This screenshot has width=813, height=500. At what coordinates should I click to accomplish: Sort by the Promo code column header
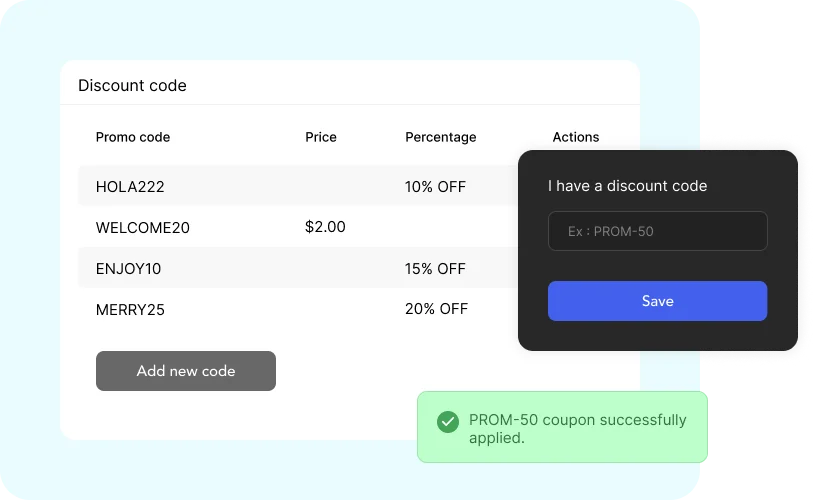coord(133,137)
